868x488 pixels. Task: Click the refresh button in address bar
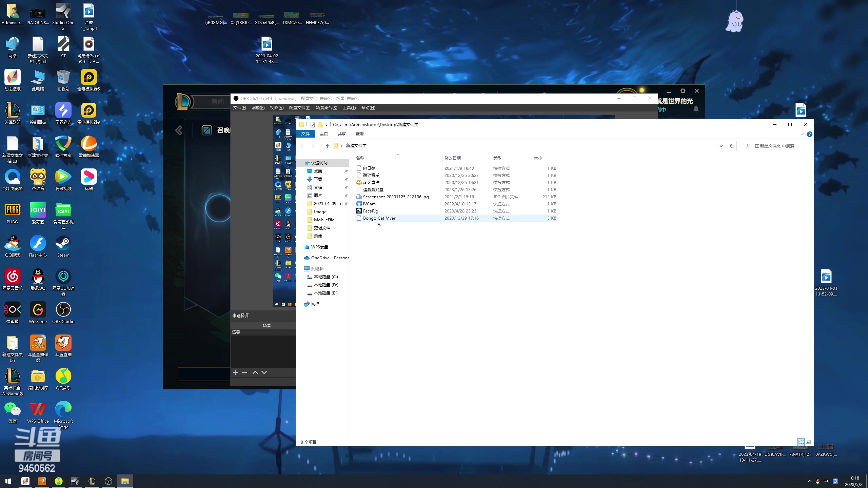pos(731,146)
